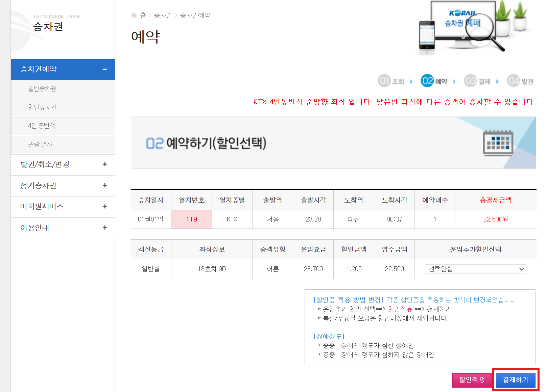Click the 결제하기 payment button
The width and height of the screenshot is (548, 392).
click(x=515, y=380)
